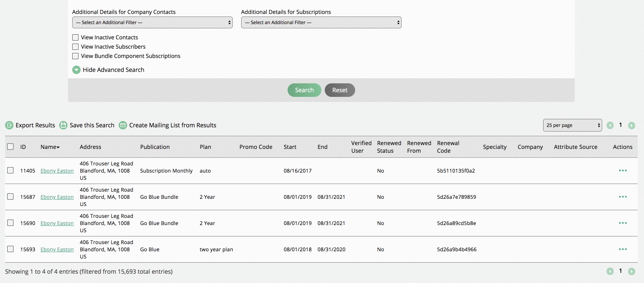Open the Export Results icon

[9, 125]
